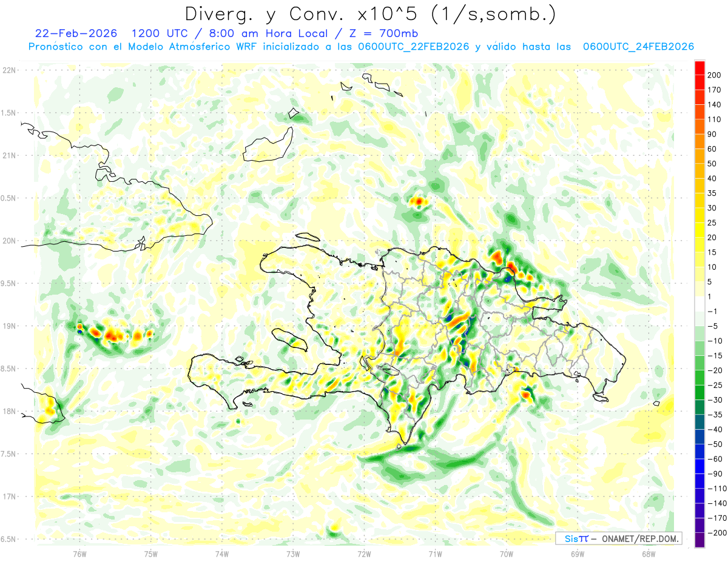Viewport: 728px width, 562px height.
Task: Click the 21N latitude label
Action: [x=8, y=155]
